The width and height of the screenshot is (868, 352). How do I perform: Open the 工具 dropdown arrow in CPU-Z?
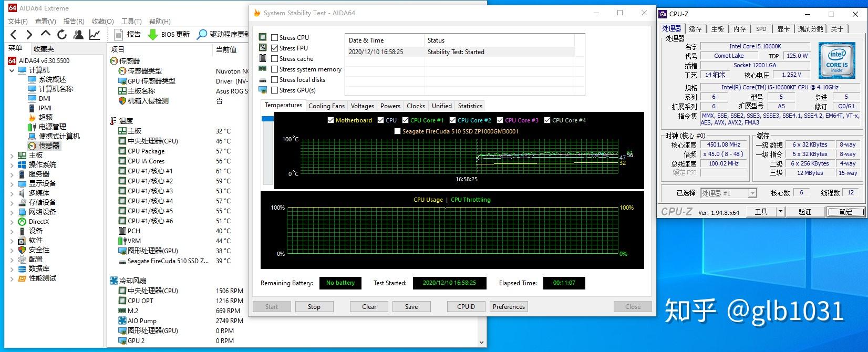[x=780, y=212]
